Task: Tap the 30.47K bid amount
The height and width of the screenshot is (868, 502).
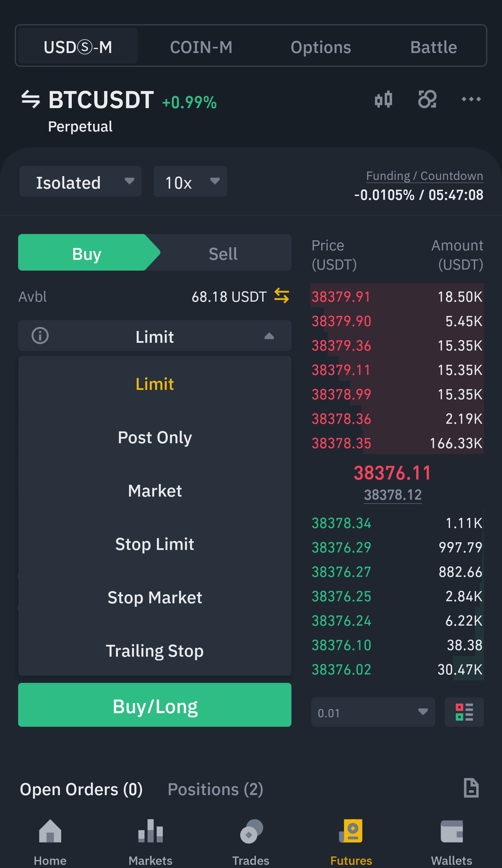Action: tap(460, 670)
